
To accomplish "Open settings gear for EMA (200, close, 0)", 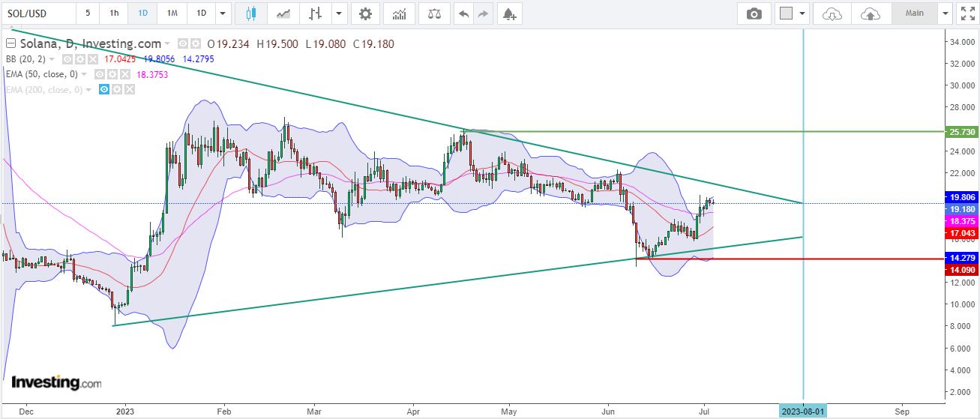I will coord(118,90).
